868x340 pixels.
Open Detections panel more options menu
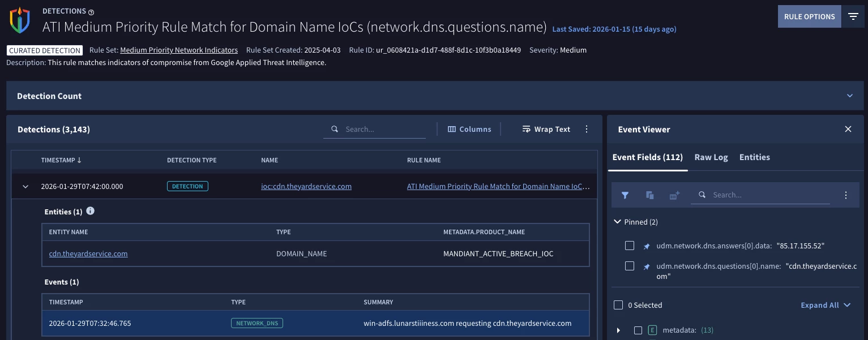pos(587,129)
